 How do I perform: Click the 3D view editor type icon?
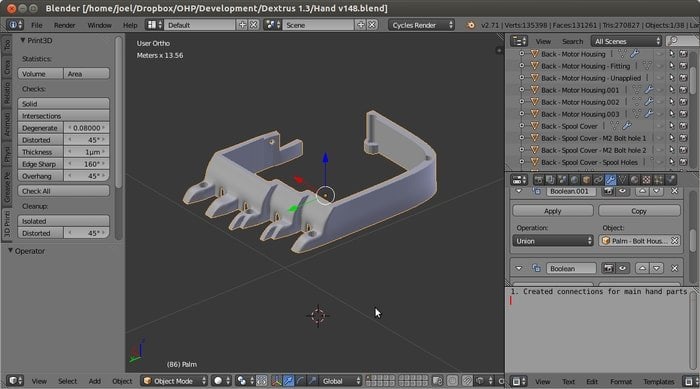16,381
